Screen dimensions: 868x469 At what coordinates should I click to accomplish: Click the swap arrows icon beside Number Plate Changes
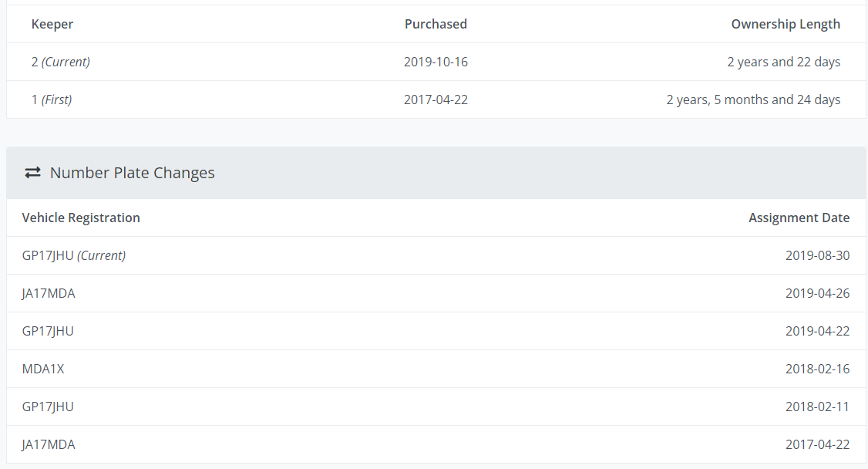32,173
